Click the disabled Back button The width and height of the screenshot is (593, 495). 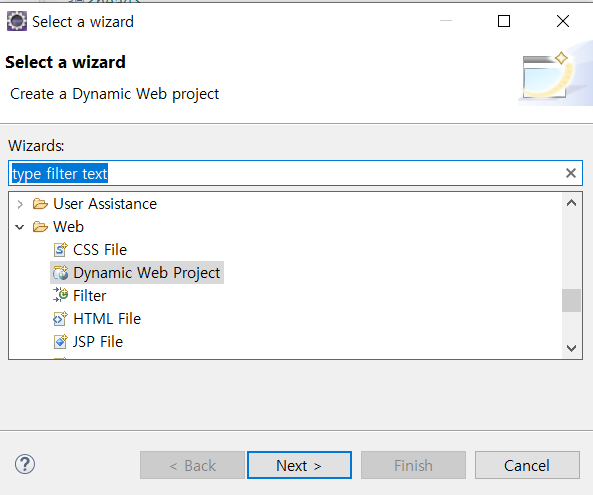pos(192,465)
